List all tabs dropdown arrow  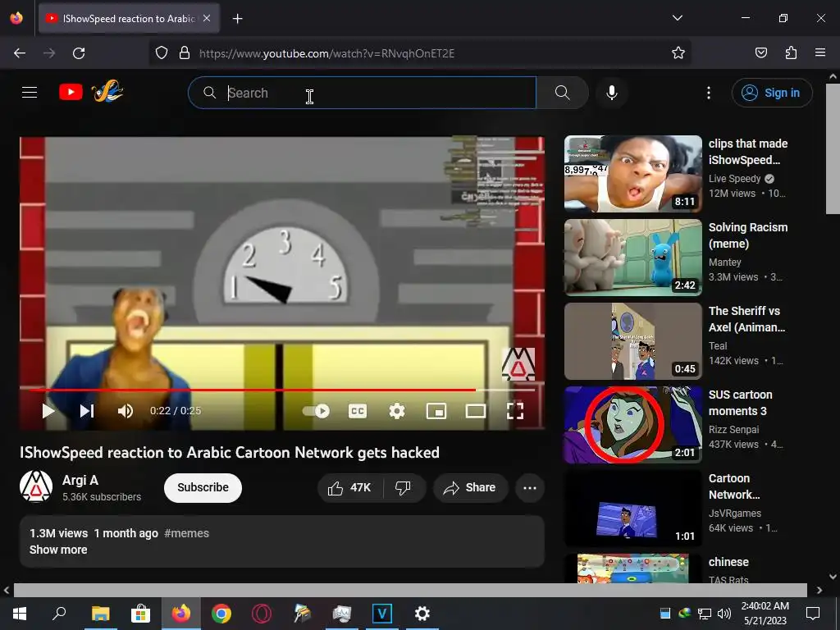click(x=677, y=18)
